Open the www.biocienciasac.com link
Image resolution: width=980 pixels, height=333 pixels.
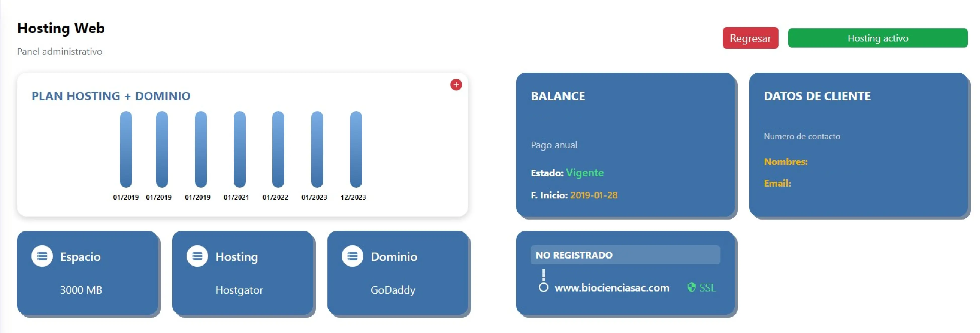pyautogui.click(x=612, y=288)
